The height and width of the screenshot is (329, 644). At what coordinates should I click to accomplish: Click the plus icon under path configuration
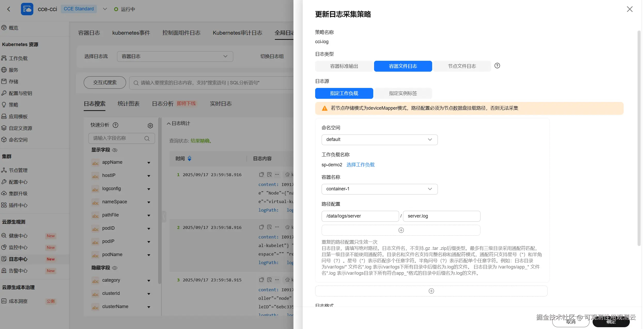[401, 230]
